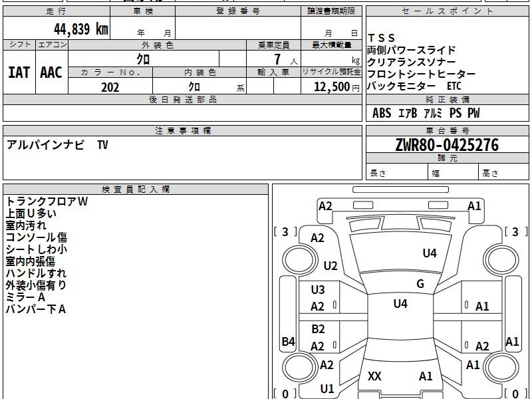Viewport: 532px width, 399px height.
Task: Select the 後日発送部品 header
Action: click(183, 99)
